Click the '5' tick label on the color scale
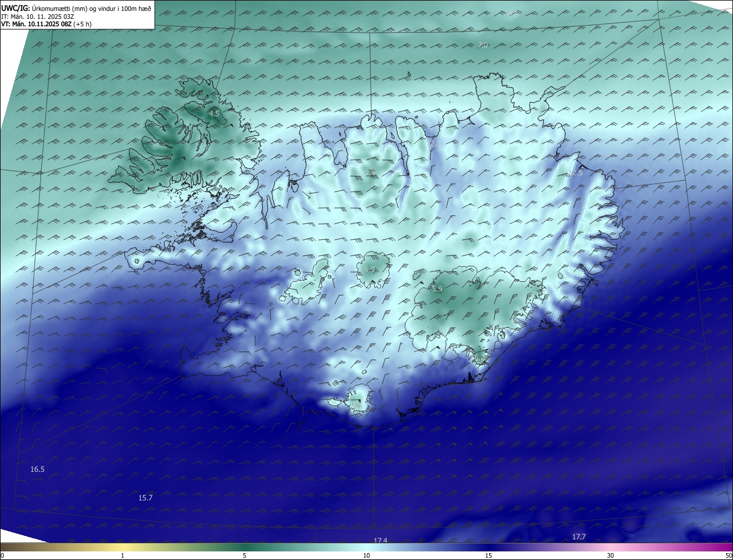The image size is (733, 560). (x=245, y=556)
